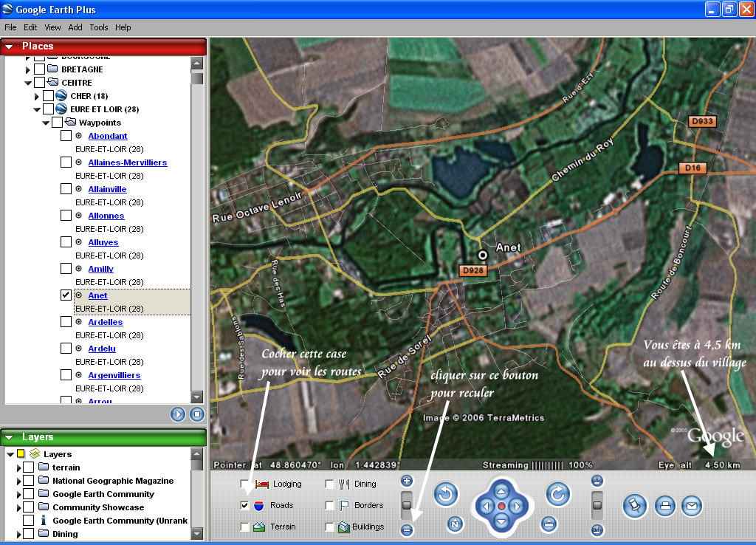This screenshot has height=545, width=756.
Task: Collapse the Waypoints folder
Action: 45,123
